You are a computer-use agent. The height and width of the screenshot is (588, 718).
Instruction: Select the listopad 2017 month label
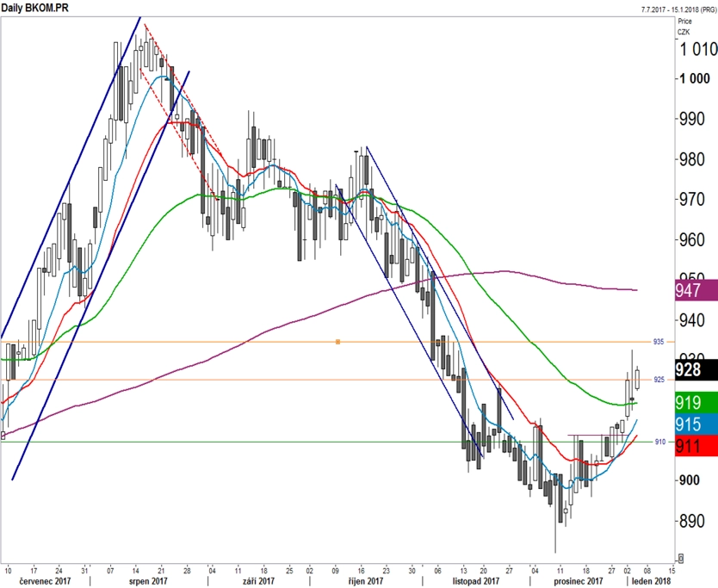click(476, 581)
